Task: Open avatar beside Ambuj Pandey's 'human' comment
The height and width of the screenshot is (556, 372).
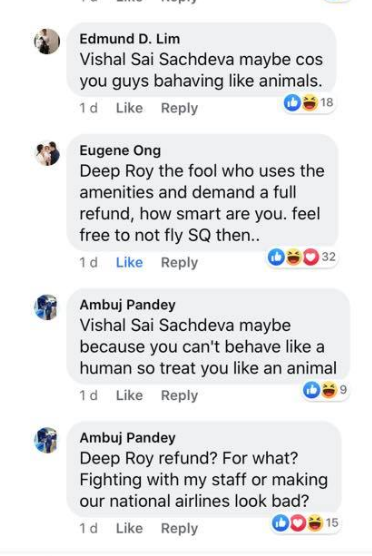Action: click(x=46, y=307)
